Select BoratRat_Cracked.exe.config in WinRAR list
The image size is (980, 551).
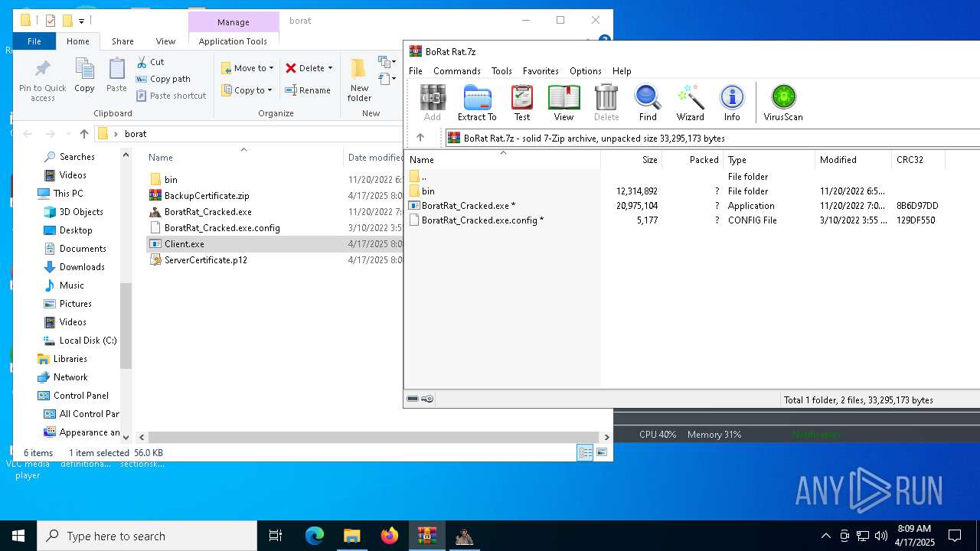482,220
